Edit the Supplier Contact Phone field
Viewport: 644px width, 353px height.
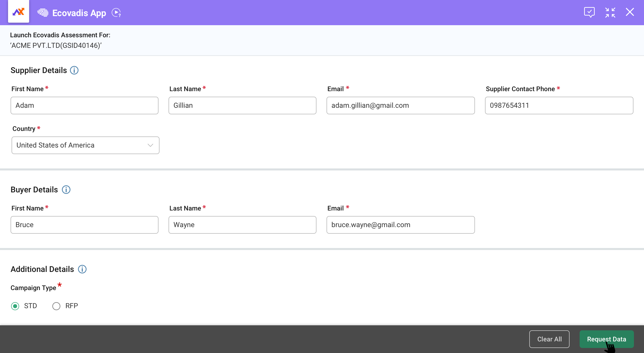click(559, 105)
